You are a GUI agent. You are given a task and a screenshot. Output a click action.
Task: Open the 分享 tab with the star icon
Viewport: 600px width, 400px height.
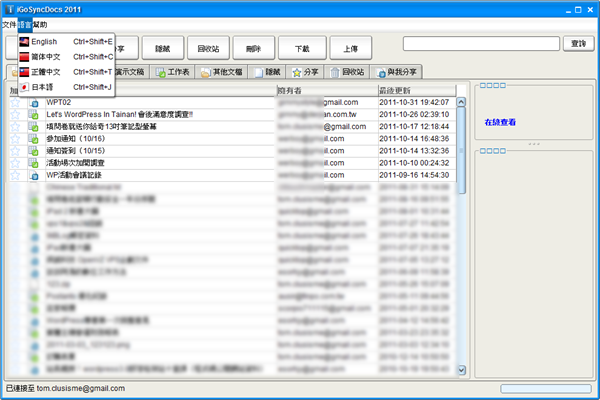pos(305,72)
